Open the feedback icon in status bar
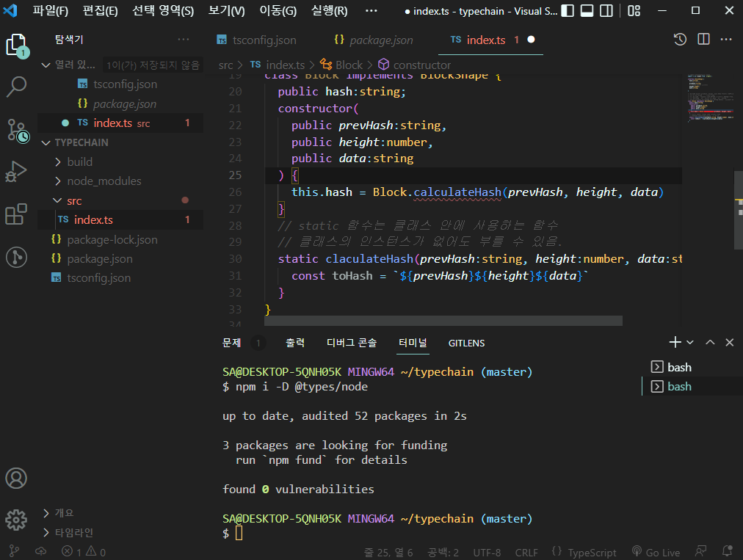 coord(700,551)
